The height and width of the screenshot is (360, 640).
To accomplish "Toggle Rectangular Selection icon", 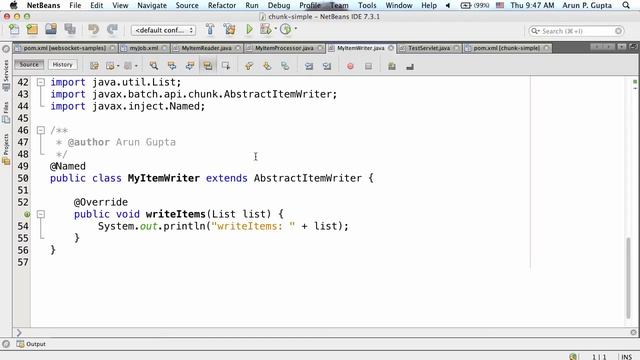I will 226,66.
